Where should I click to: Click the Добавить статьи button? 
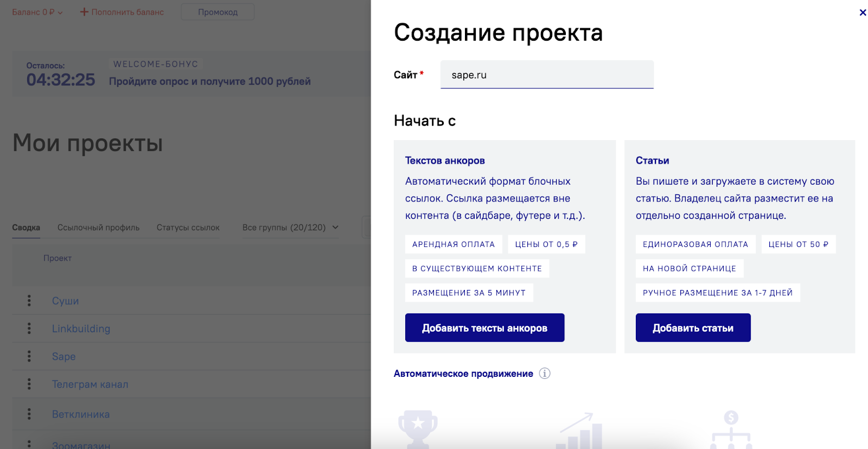point(693,328)
